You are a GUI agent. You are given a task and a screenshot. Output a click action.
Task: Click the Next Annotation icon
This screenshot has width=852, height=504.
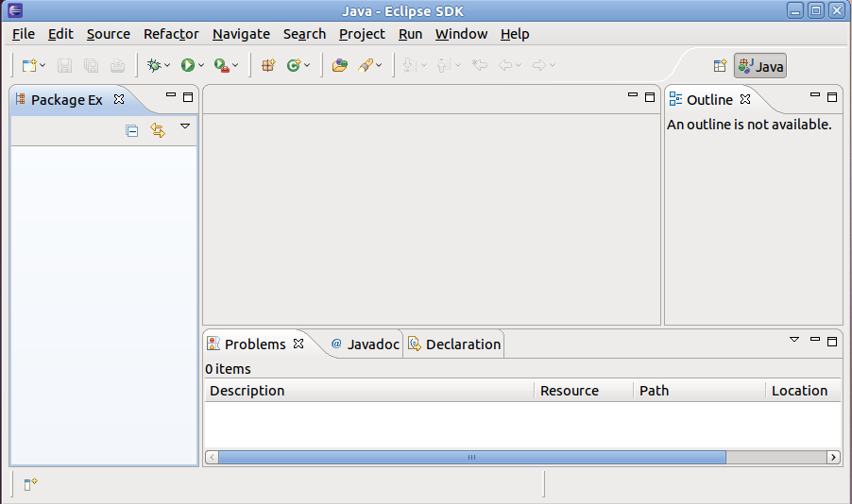pyautogui.click(x=410, y=66)
